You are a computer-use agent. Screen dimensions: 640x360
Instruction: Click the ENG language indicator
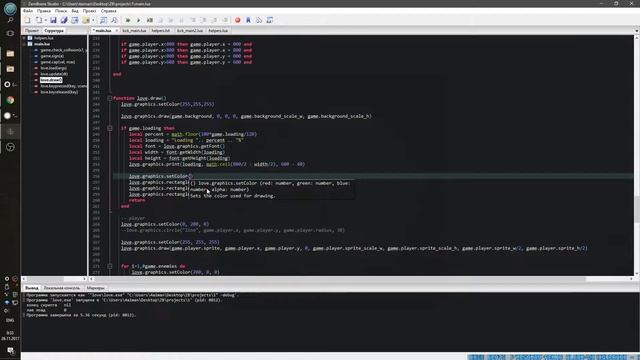click(x=10, y=320)
